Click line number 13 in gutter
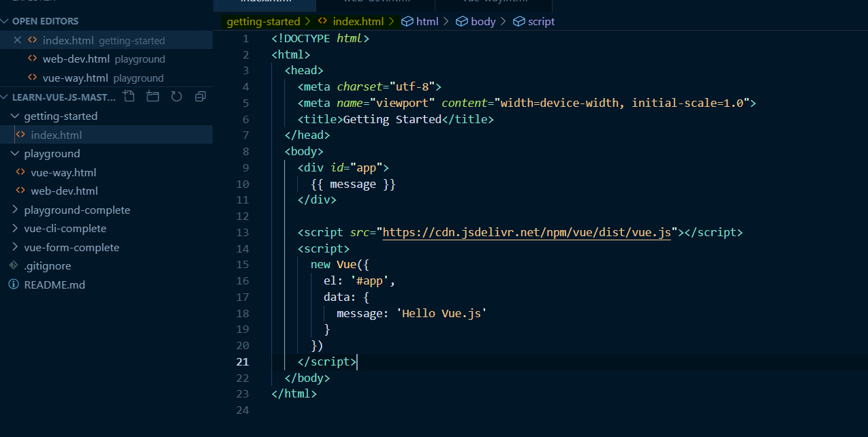Screen dimensions: 868x437 click(243, 232)
